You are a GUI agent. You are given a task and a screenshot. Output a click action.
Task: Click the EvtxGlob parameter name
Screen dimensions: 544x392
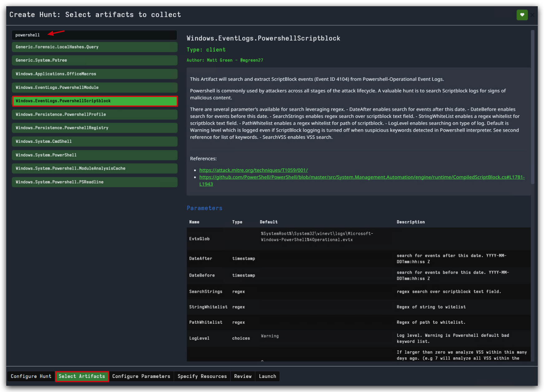(x=199, y=239)
